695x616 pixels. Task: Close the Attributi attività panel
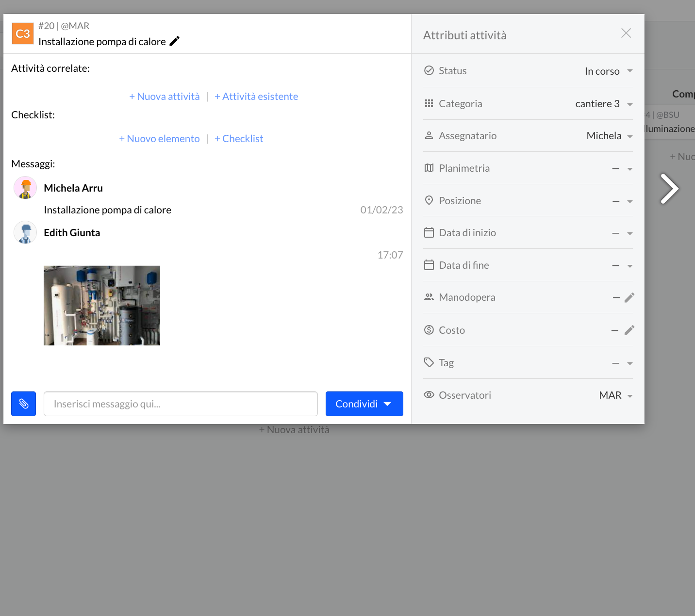pyautogui.click(x=626, y=33)
